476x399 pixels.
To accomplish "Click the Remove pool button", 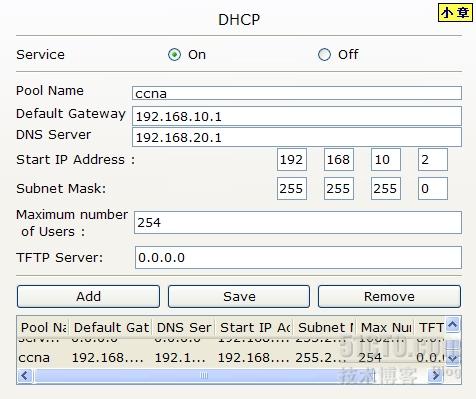I will coord(389,296).
